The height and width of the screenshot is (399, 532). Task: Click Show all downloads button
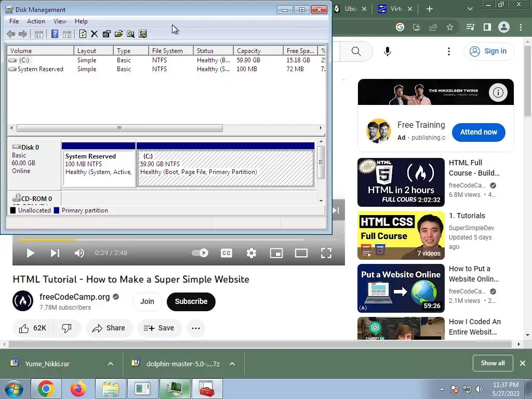tap(493, 363)
